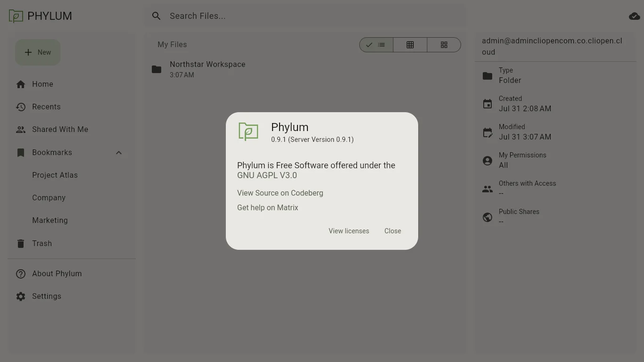
Task: Click the Recents history icon
Action: click(21, 107)
